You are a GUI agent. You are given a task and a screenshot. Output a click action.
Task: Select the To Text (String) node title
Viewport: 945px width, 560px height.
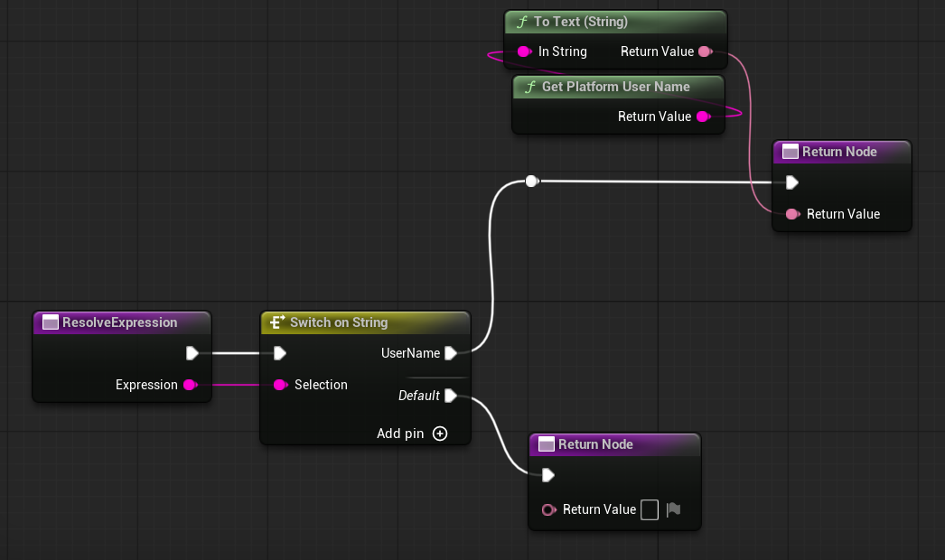pyautogui.click(x=580, y=22)
